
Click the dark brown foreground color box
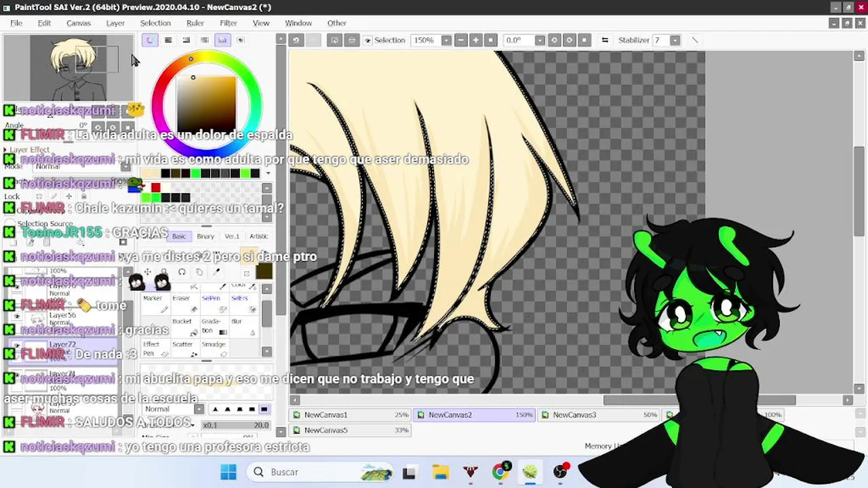click(264, 270)
